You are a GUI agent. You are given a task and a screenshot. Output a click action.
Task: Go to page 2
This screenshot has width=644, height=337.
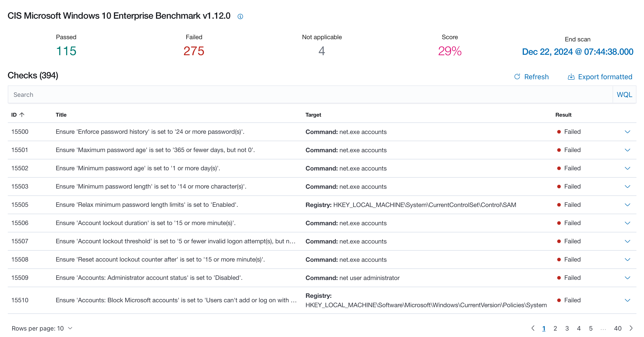tap(555, 329)
